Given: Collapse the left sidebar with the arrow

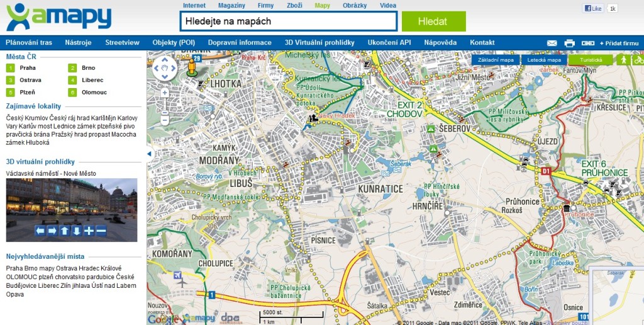Looking at the screenshot, I should [150, 154].
